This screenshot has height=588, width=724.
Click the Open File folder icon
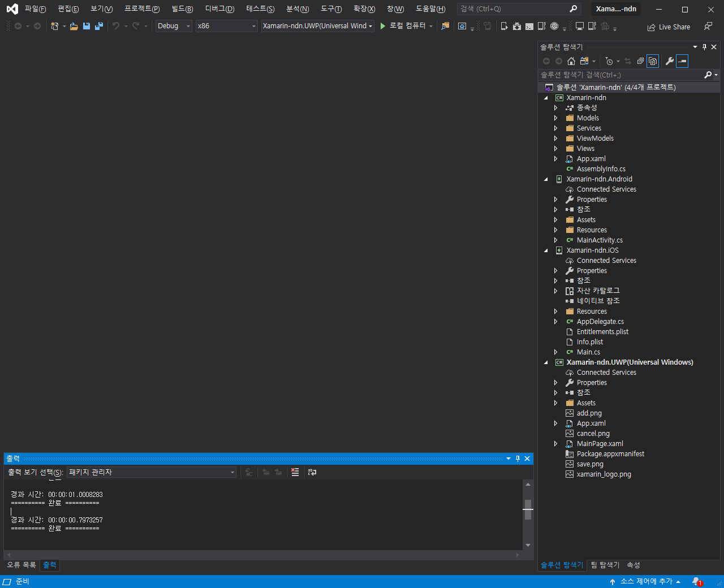74,26
